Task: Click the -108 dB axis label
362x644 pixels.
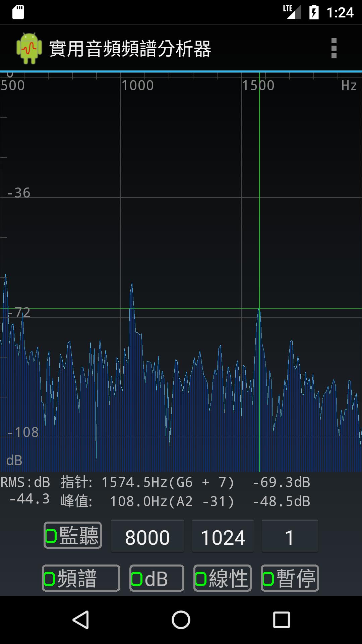Action: tap(23, 432)
